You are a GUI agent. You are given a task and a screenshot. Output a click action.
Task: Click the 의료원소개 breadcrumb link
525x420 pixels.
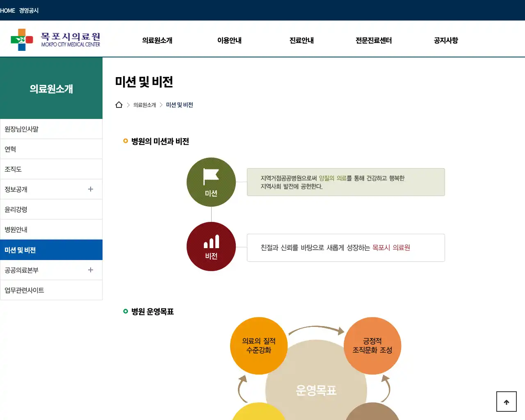(x=144, y=105)
